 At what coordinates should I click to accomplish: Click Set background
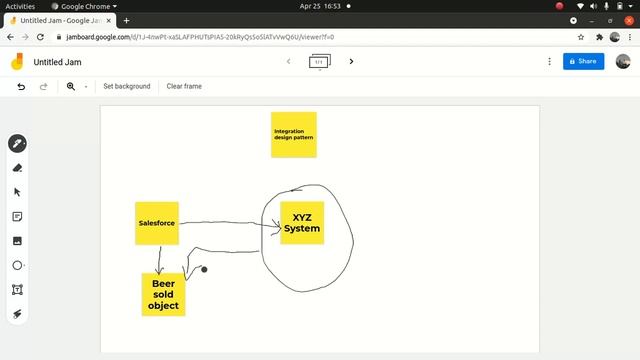[x=127, y=86]
